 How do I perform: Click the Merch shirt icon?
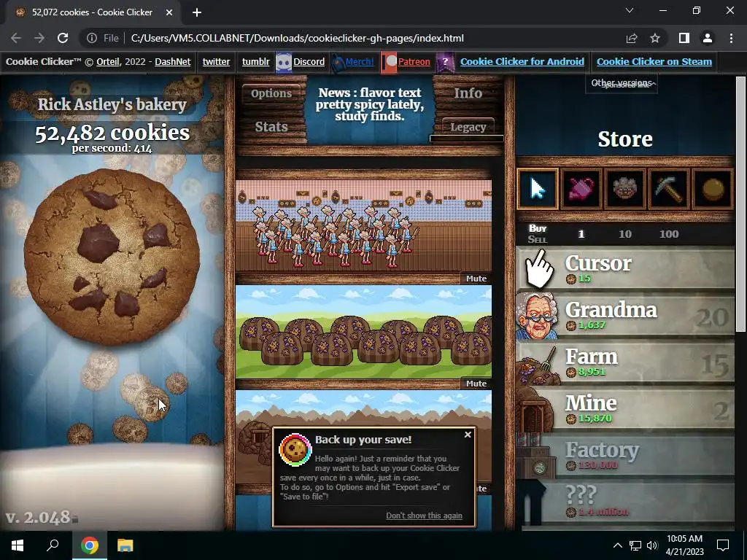338,63
